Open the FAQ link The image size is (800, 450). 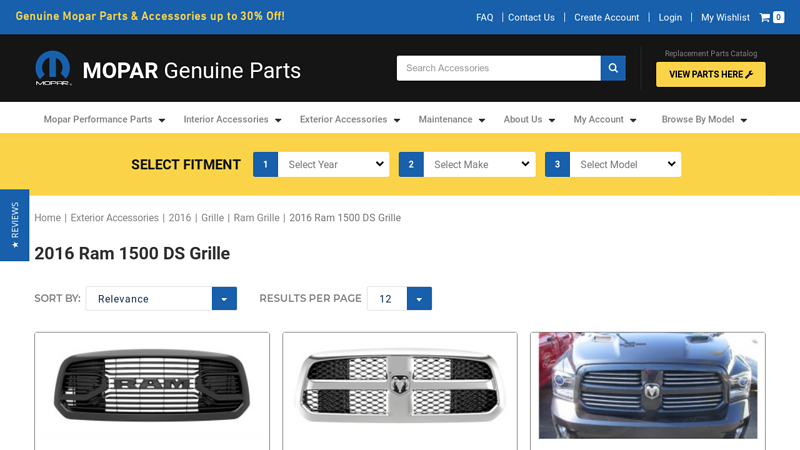click(x=485, y=17)
